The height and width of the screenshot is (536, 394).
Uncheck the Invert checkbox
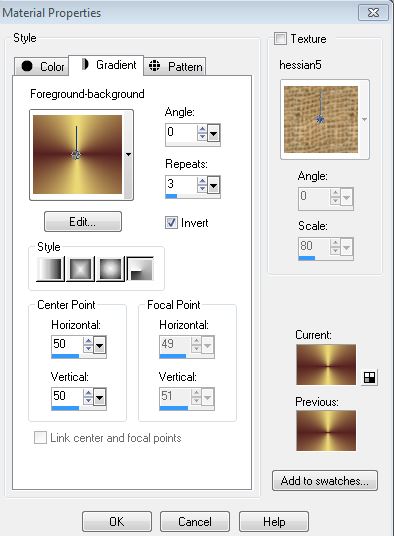171,223
